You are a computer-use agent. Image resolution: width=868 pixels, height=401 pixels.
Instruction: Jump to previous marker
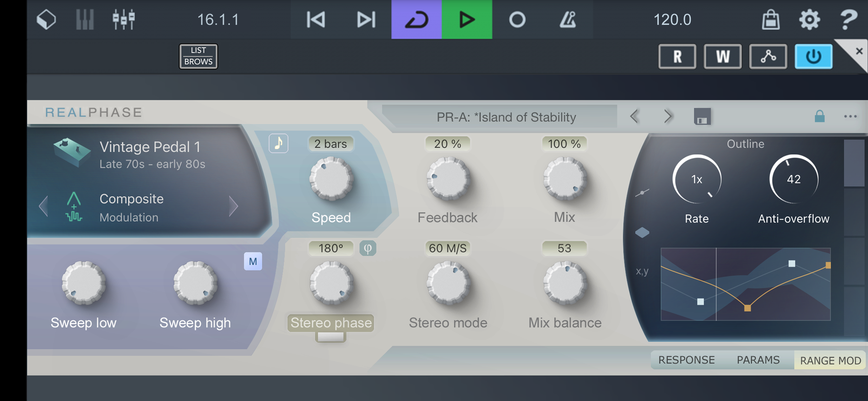[x=316, y=20]
